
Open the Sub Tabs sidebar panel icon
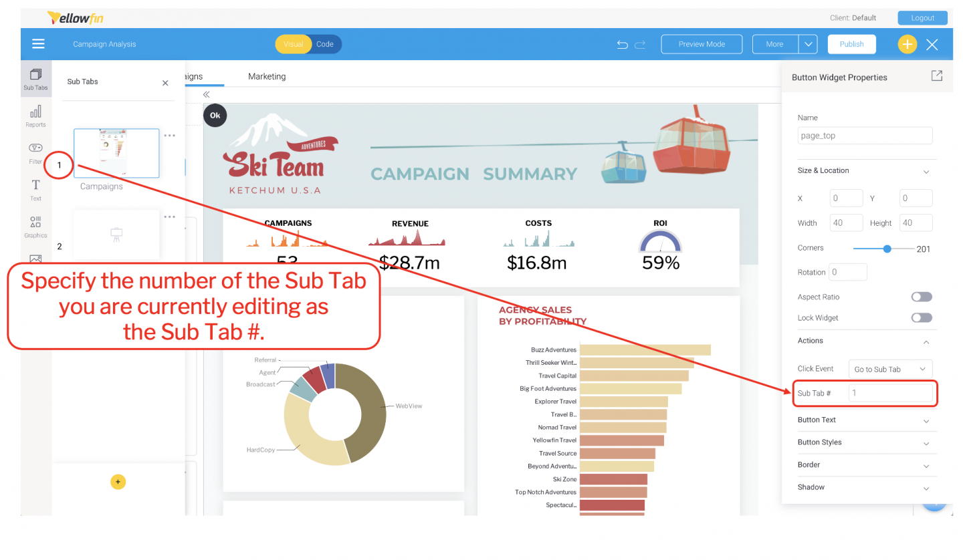coord(35,80)
